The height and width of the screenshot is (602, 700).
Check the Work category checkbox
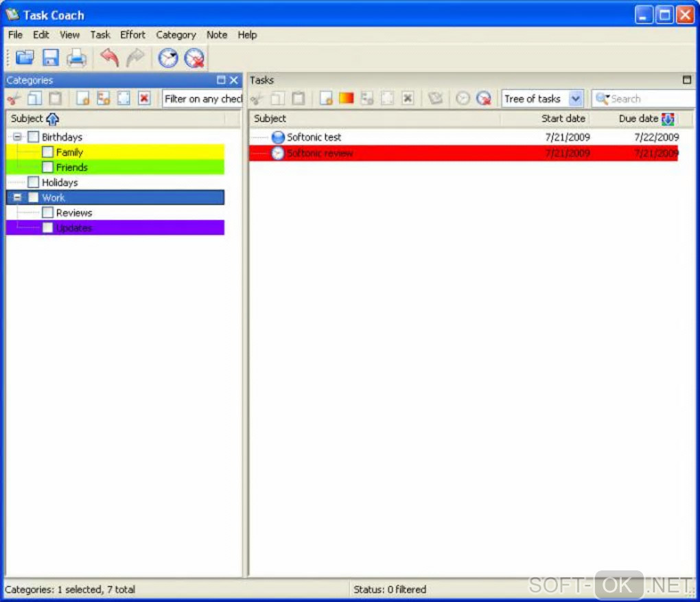click(x=34, y=198)
